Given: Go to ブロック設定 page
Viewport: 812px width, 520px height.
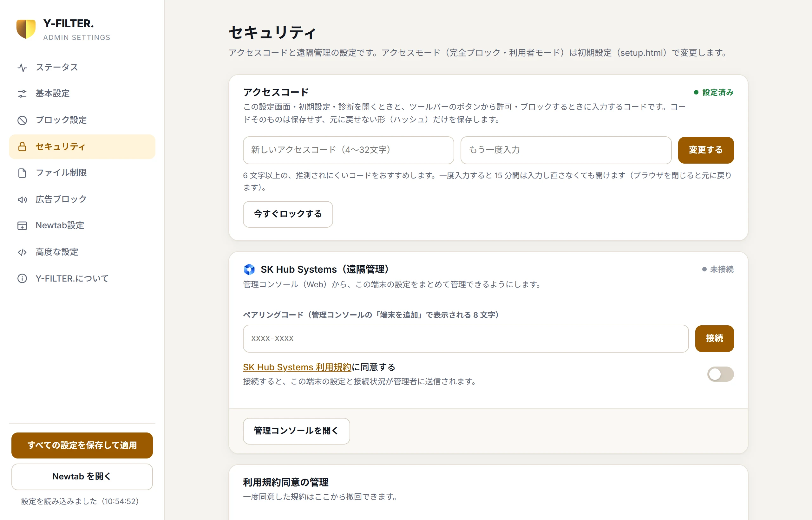Looking at the screenshot, I should point(82,120).
